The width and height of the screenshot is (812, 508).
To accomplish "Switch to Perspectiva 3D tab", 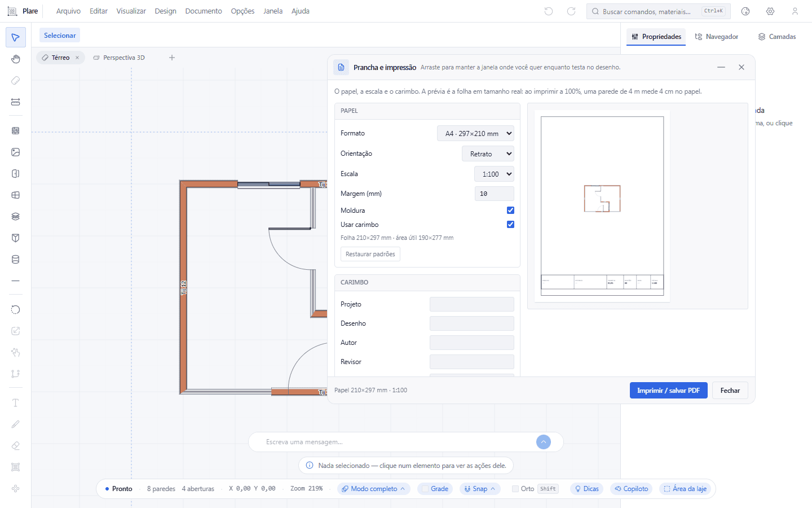I will [119, 58].
